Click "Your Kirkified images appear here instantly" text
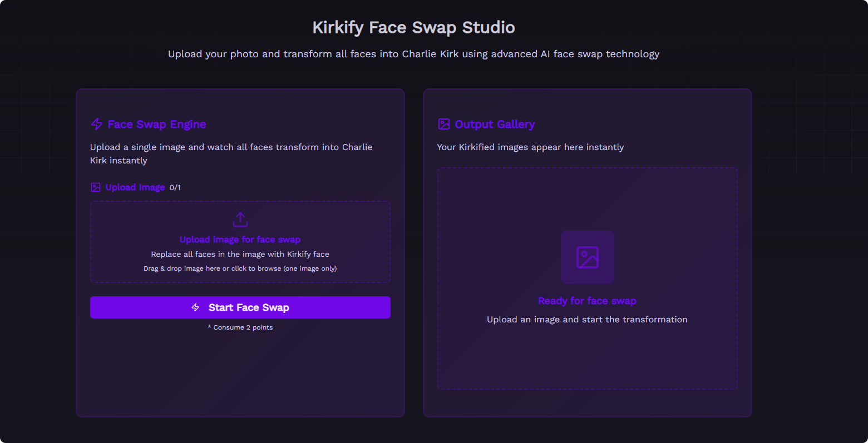 tap(530, 147)
